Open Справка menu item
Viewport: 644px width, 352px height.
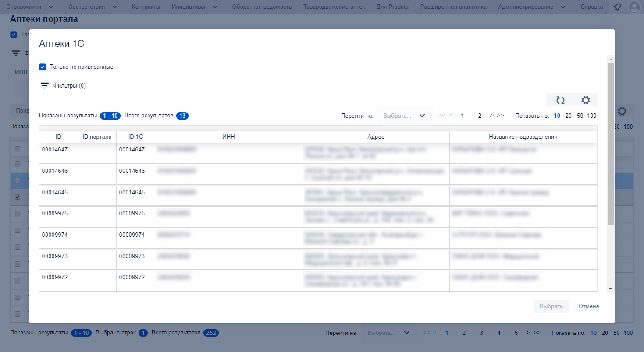click(591, 7)
